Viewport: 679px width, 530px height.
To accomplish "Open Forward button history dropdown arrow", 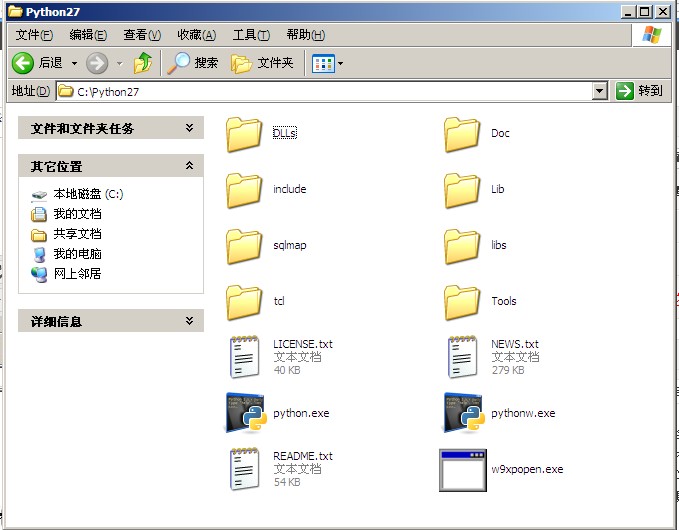I will click(x=120, y=64).
